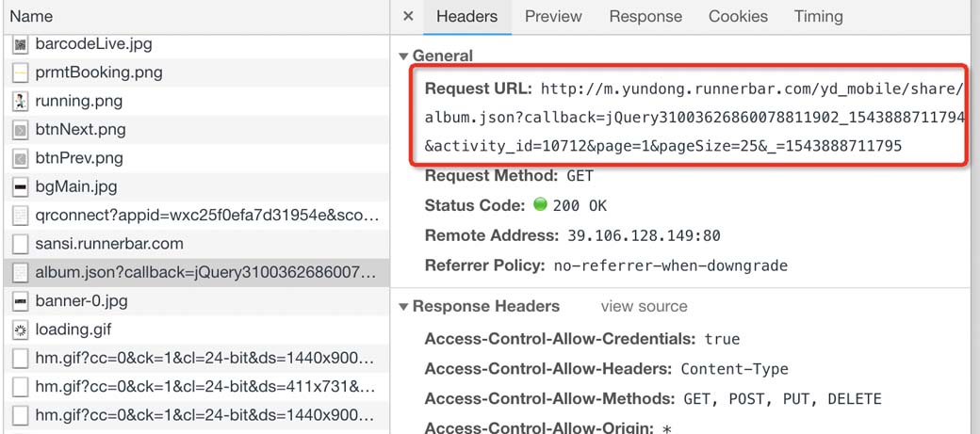Click the Status Code 200 OK value
The height and width of the screenshot is (434, 980).
tap(580, 205)
